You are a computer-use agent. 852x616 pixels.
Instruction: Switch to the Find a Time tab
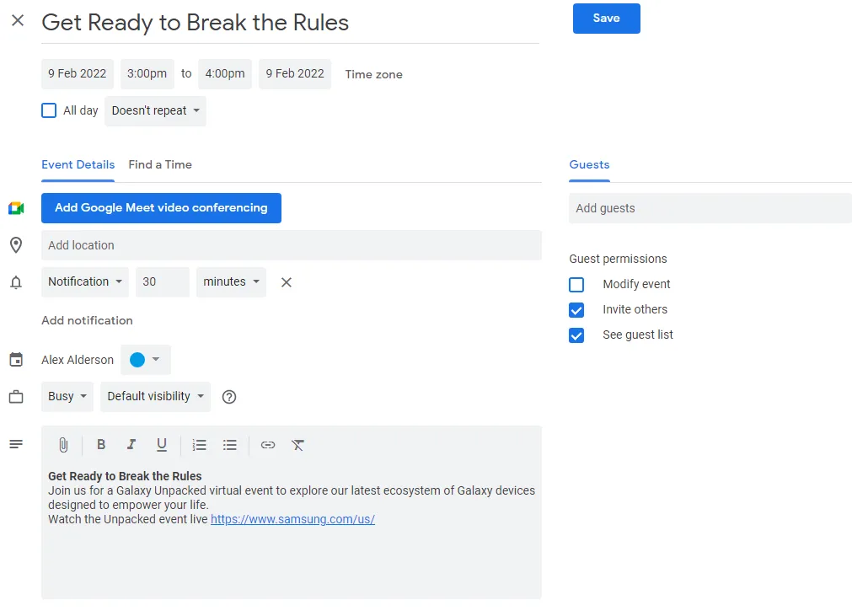tap(160, 164)
